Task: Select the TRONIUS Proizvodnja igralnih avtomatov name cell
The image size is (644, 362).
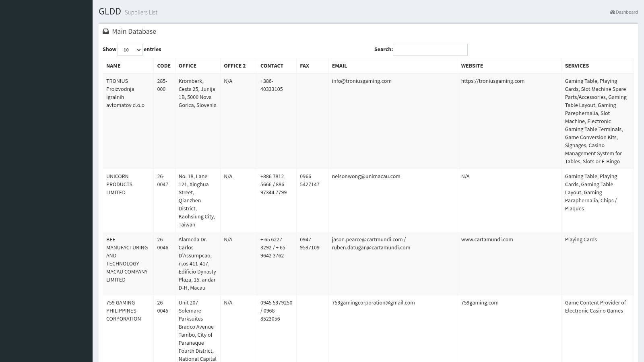Action: 128,121
